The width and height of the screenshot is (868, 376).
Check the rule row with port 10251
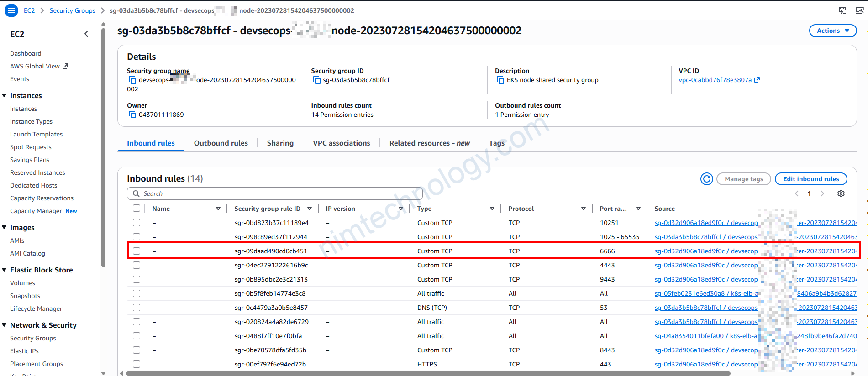click(137, 223)
